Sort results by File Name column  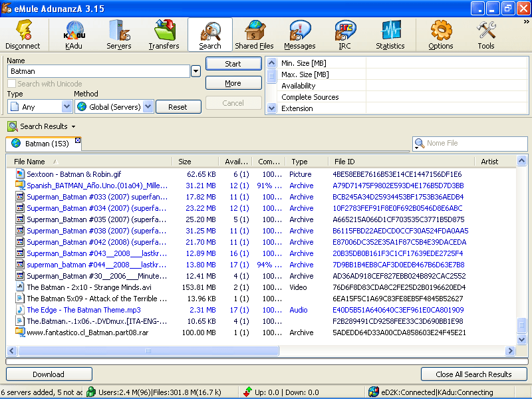90,162
